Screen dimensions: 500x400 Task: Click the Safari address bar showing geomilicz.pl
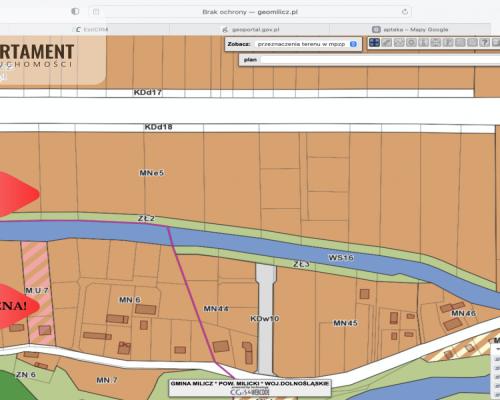click(250, 12)
